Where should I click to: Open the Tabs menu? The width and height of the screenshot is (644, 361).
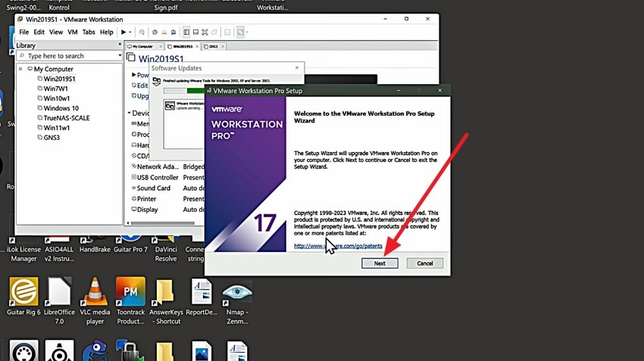[89, 32]
